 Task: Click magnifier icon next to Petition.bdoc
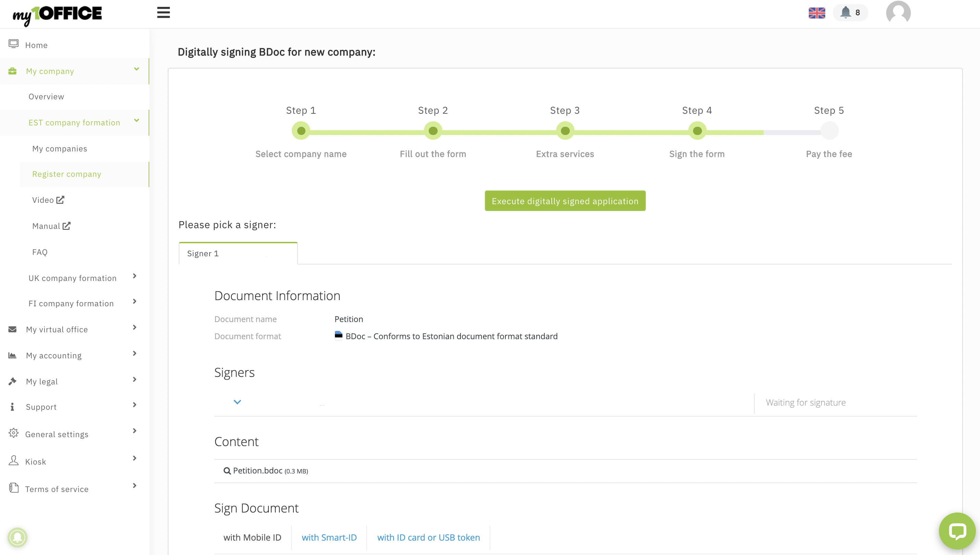coord(227,471)
